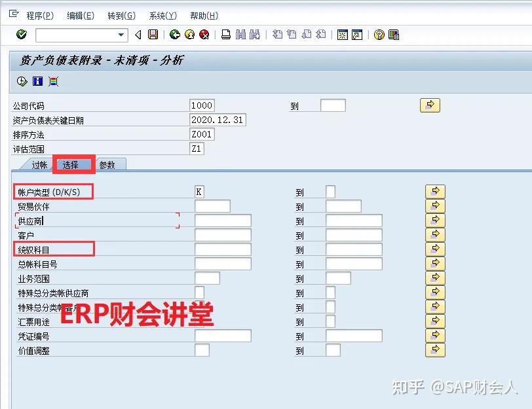Screen dimensions: 532x409
Task: Print the current screen via the printer icon
Action: coord(225,35)
